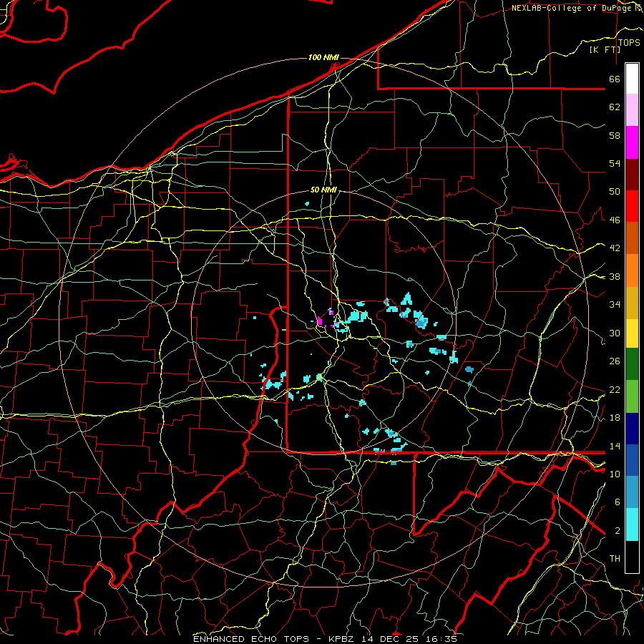Pick the dark green legend swatch
This screenshot has height=644, width=644.
(632, 364)
